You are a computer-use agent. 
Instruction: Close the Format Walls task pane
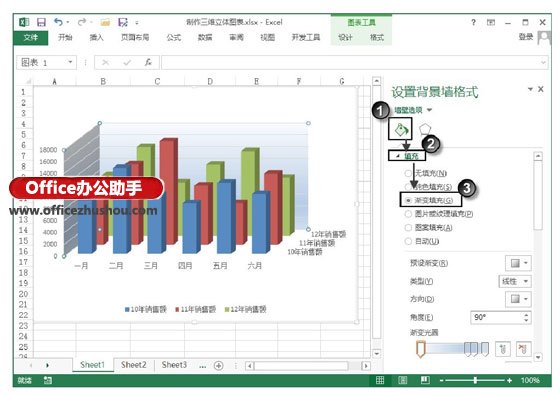(541, 89)
